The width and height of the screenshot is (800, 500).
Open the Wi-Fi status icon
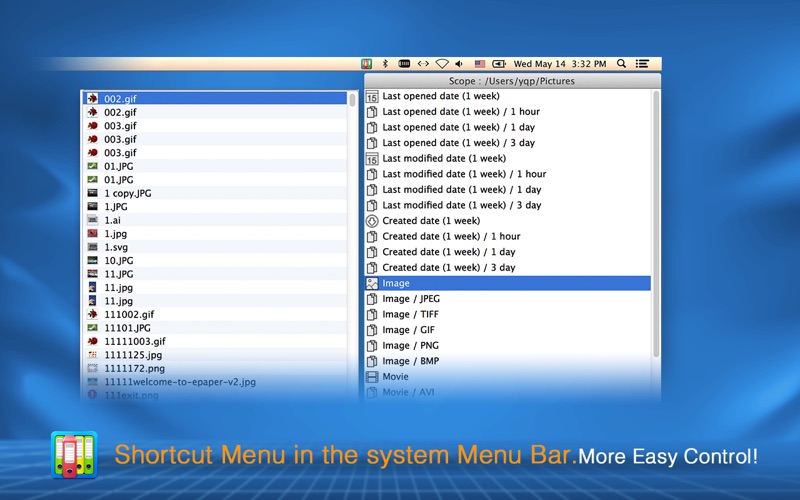tap(442, 63)
